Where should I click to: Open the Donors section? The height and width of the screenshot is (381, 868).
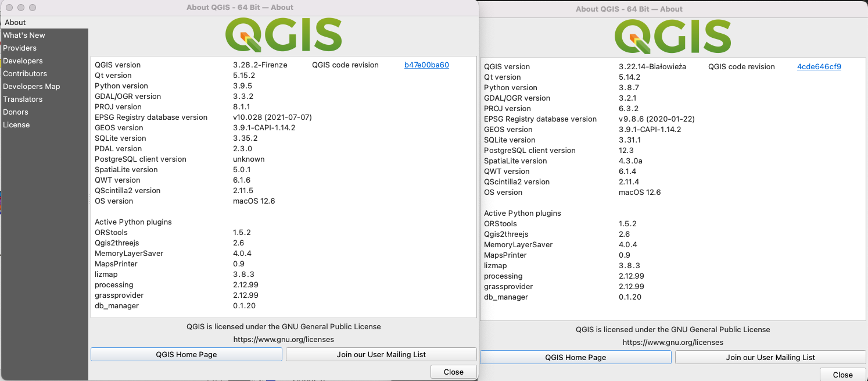pos(16,112)
